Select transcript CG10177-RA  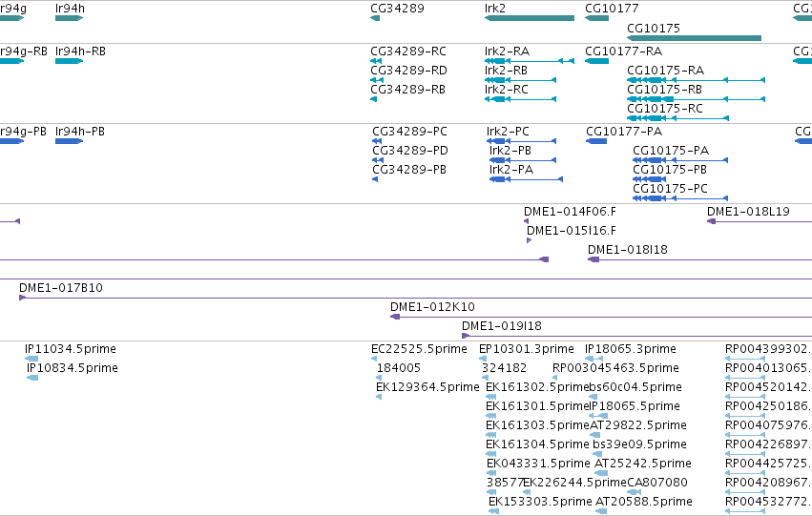pos(623,52)
